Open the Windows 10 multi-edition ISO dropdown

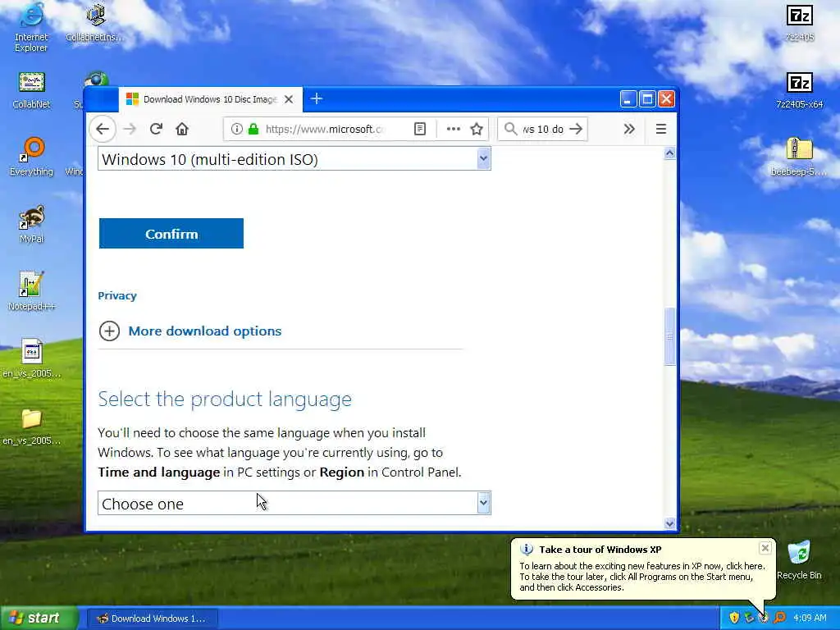(294, 159)
